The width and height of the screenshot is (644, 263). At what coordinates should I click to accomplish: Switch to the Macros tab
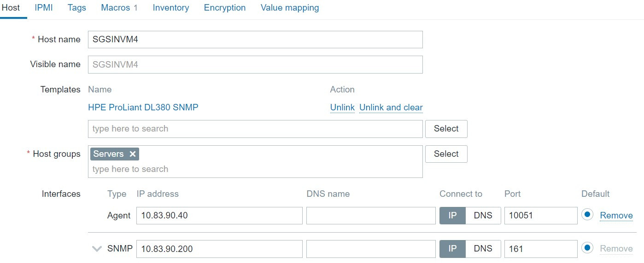(x=119, y=8)
